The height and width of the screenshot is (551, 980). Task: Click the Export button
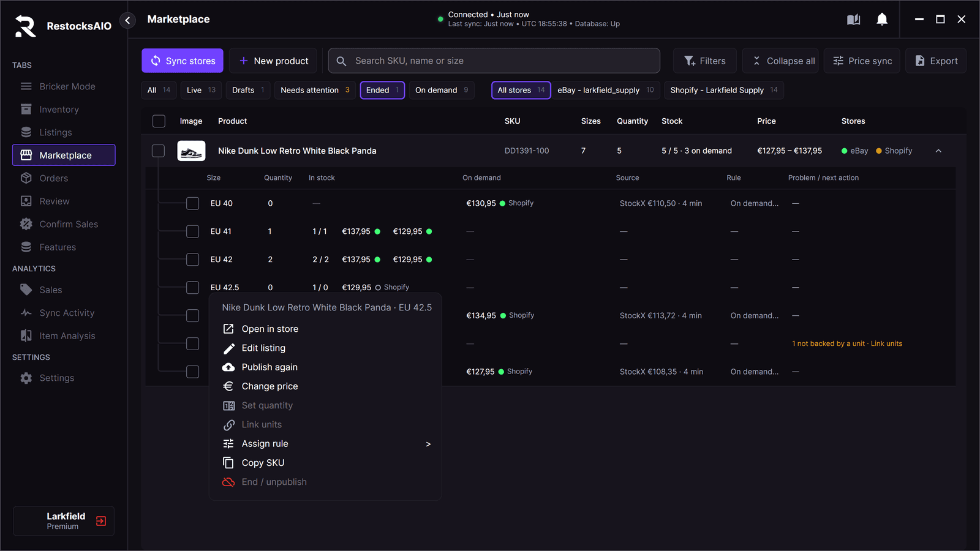936,61
